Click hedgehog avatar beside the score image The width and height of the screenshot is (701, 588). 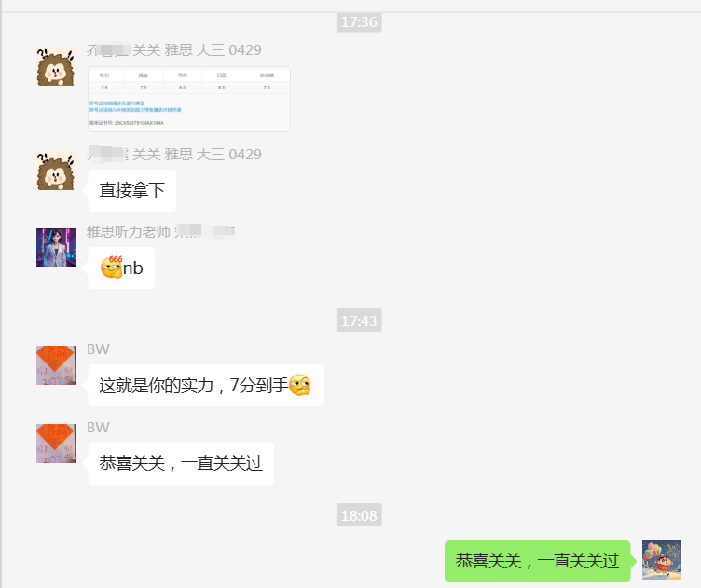[56, 66]
